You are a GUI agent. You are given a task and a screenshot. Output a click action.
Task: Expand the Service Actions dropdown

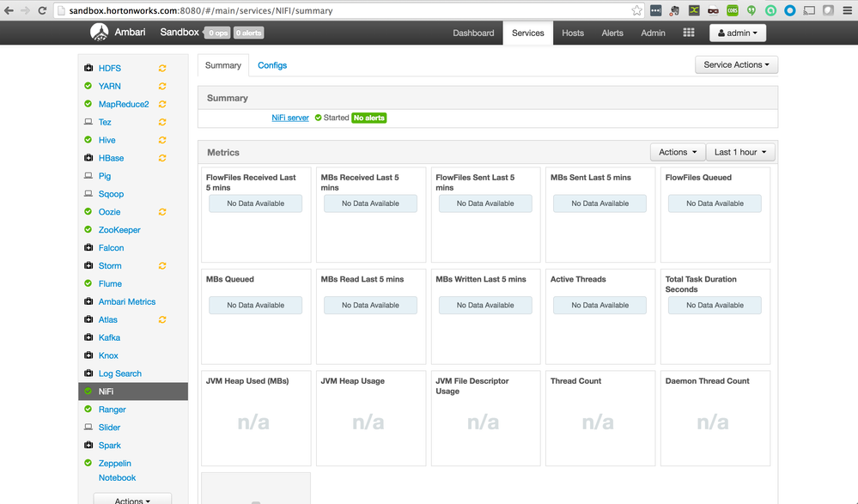pos(736,64)
